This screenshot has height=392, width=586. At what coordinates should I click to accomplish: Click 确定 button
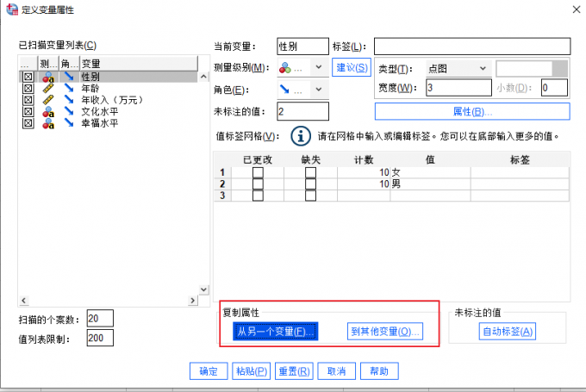[x=209, y=371]
